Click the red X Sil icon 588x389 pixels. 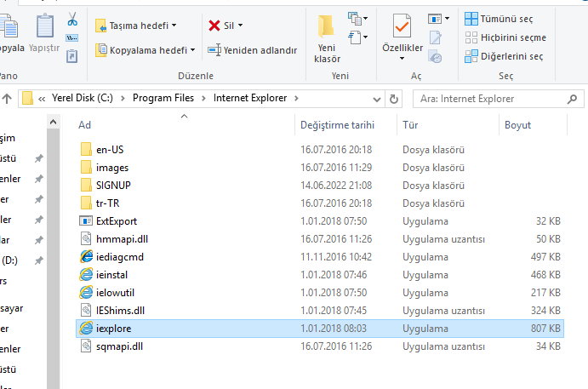[x=215, y=26]
